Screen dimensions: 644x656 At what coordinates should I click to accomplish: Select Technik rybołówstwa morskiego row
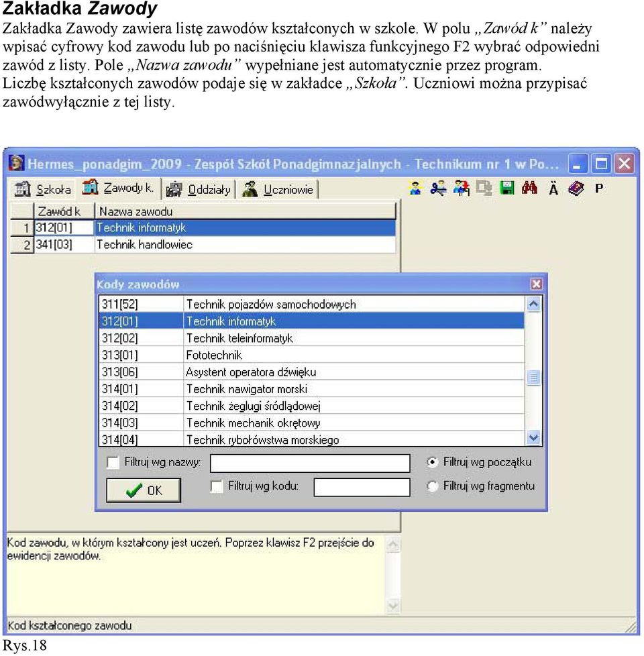coord(354,439)
